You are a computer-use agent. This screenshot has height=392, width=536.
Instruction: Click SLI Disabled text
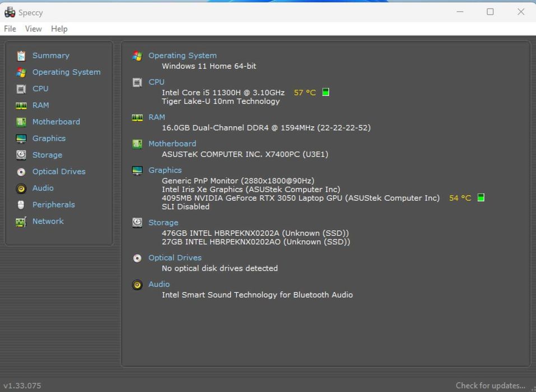pos(185,207)
